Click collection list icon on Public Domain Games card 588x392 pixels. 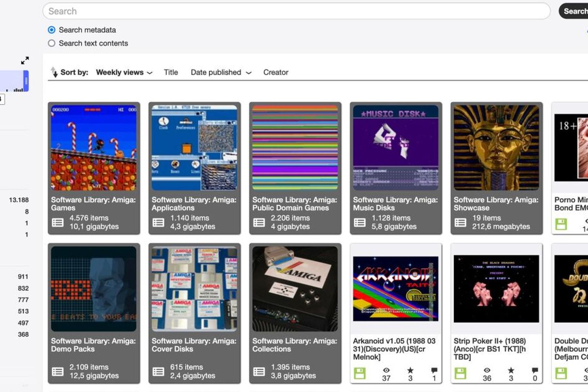point(259,223)
